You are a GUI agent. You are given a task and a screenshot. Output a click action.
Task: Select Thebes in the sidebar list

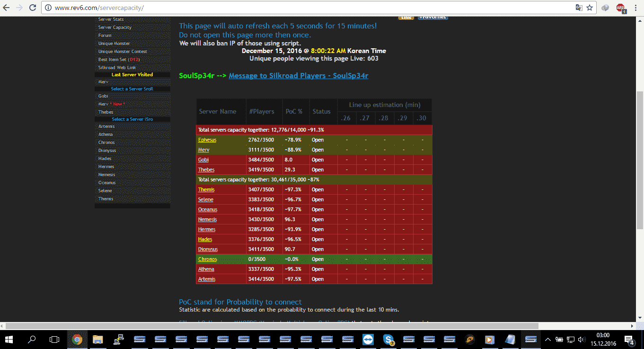(x=106, y=112)
